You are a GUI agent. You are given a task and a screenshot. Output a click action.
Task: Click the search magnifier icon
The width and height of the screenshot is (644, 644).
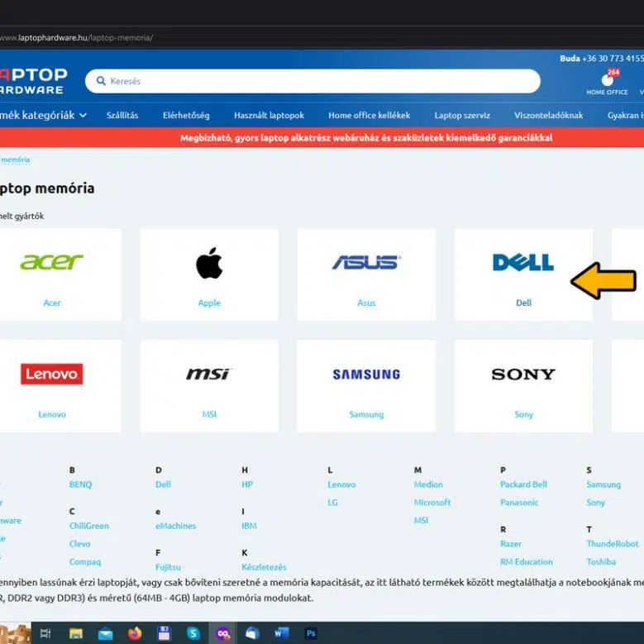pyautogui.click(x=101, y=81)
